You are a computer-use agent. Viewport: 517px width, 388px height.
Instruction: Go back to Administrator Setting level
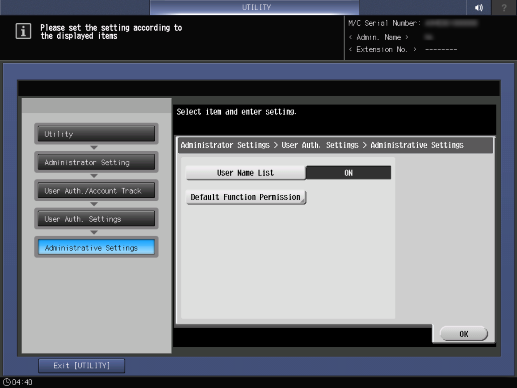96,162
